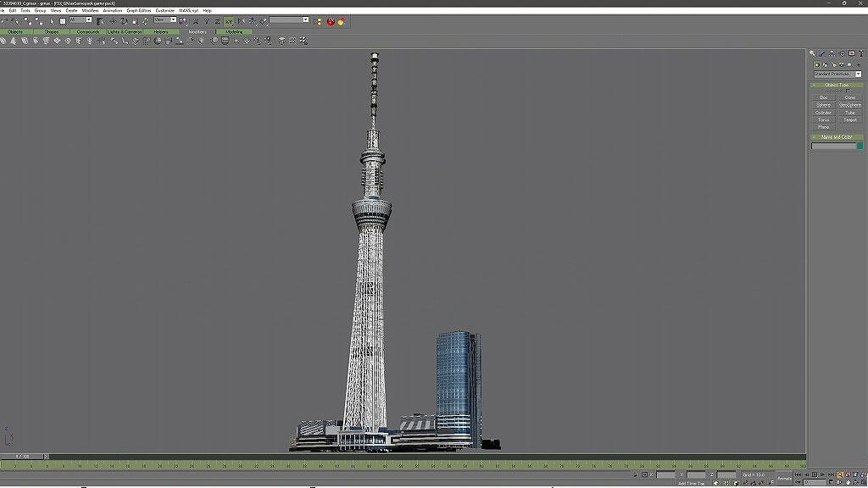This screenshot has width=868, height=488.
Task: Toggle the Animate button
Action: [784, 479]
